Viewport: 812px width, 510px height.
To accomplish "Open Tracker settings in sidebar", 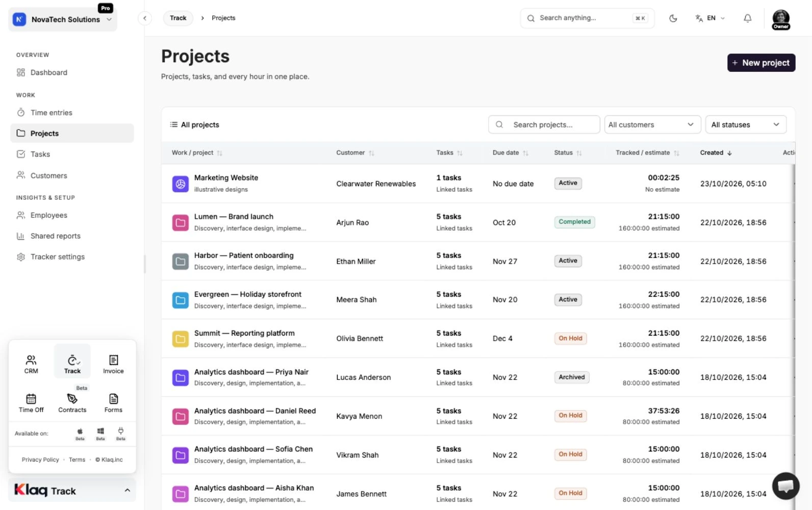I will [x=72, y=257].
